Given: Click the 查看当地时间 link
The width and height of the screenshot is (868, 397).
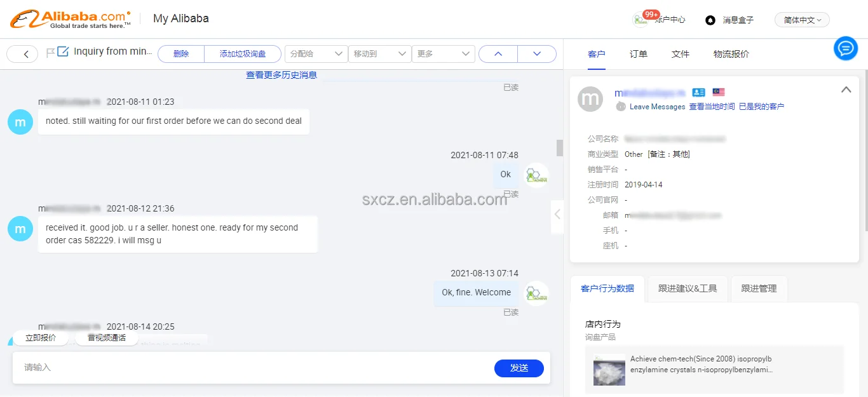Looking at the screenshot, I should coord(712,107).
